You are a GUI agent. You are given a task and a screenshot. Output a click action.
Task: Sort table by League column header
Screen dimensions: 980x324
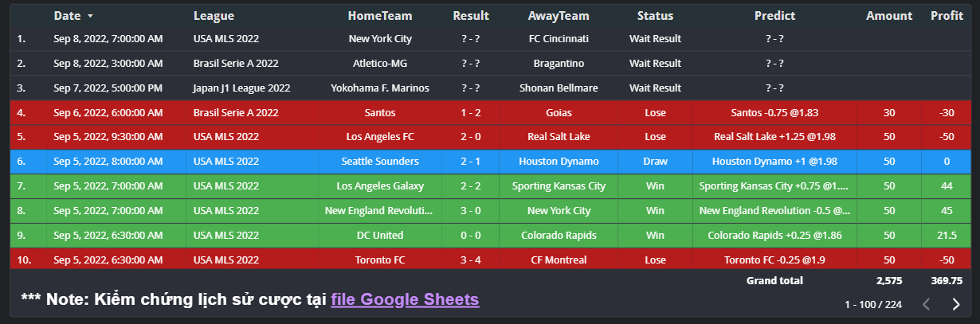click(x=214, y=16)
